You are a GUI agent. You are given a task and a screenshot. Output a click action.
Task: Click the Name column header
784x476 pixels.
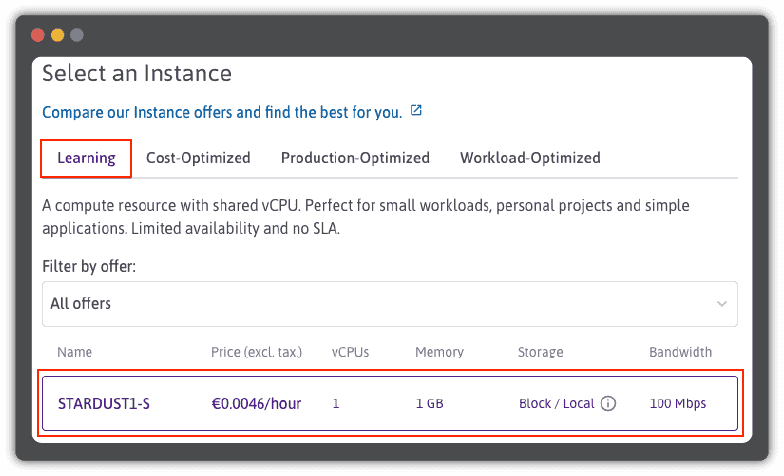(x=75, y=352)
